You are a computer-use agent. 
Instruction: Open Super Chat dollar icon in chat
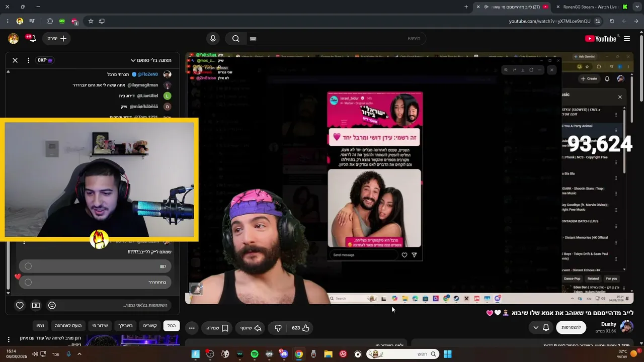36,305
